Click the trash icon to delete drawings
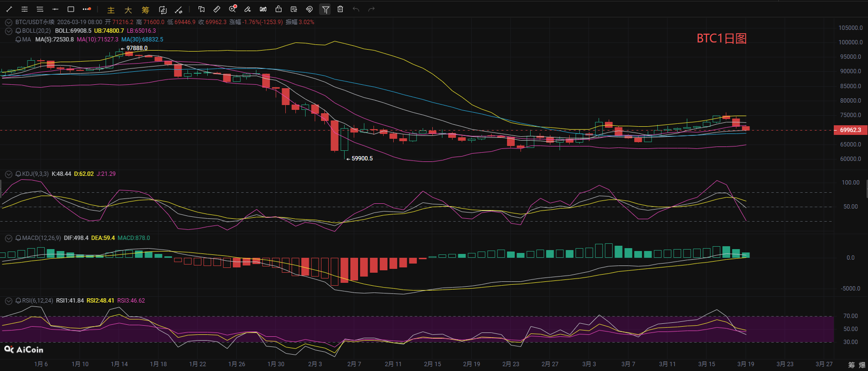The width and height of the screenshot is (868, 371). point(340,9)
